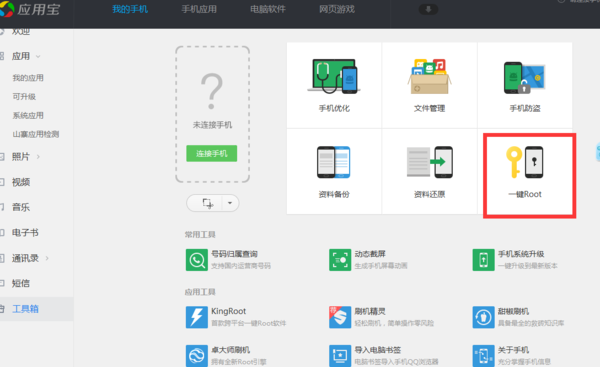Click the 支持国内运营商号码 description text
Viewport: 600px width, 367px height.
[241, 266]
